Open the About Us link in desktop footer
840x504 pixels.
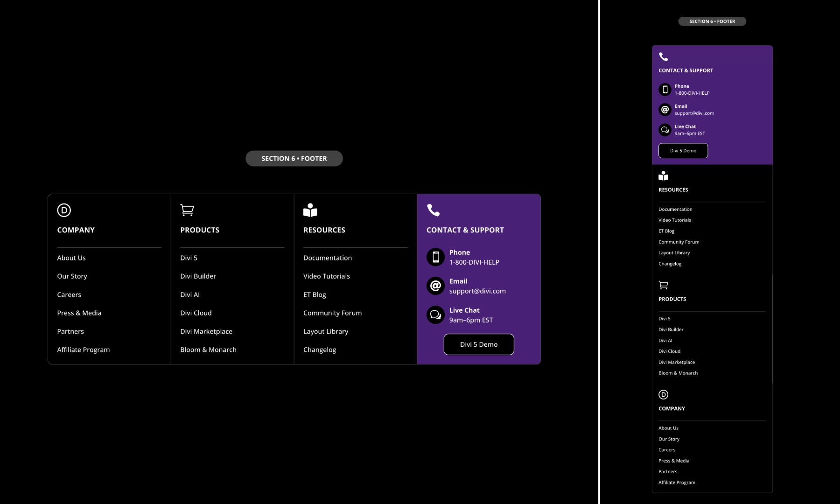pyautogui.click(x=71, y=258)
